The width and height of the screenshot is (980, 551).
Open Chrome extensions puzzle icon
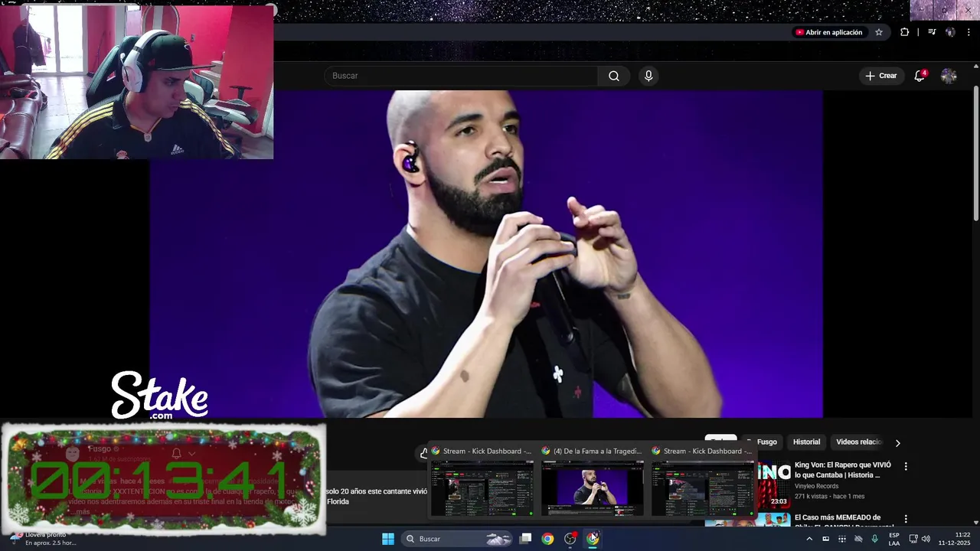click(x=905, y=32)
